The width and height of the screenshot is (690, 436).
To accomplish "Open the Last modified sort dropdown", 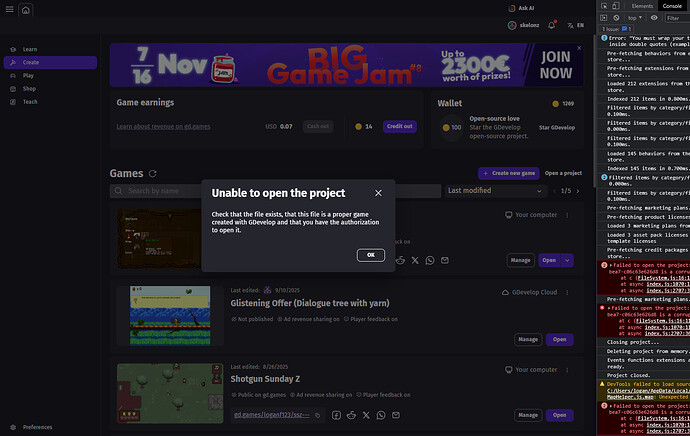I will [x=495, y=191].
